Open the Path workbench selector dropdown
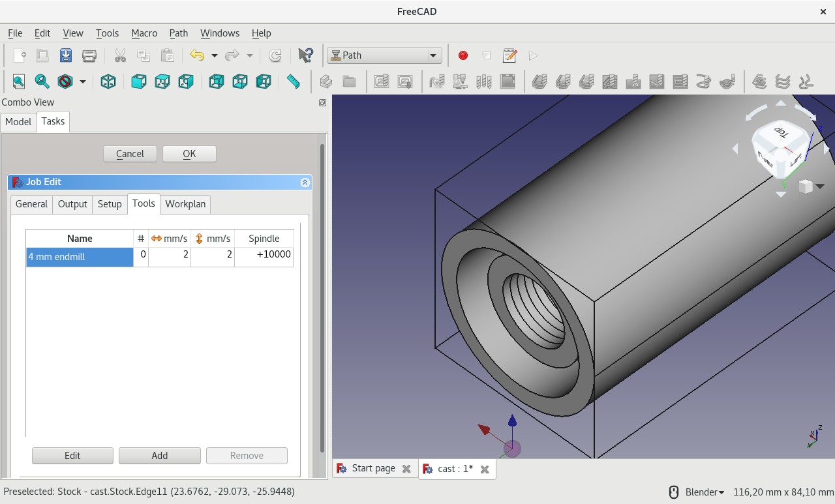This screenshot has width=835, height=504. [384, 55]
